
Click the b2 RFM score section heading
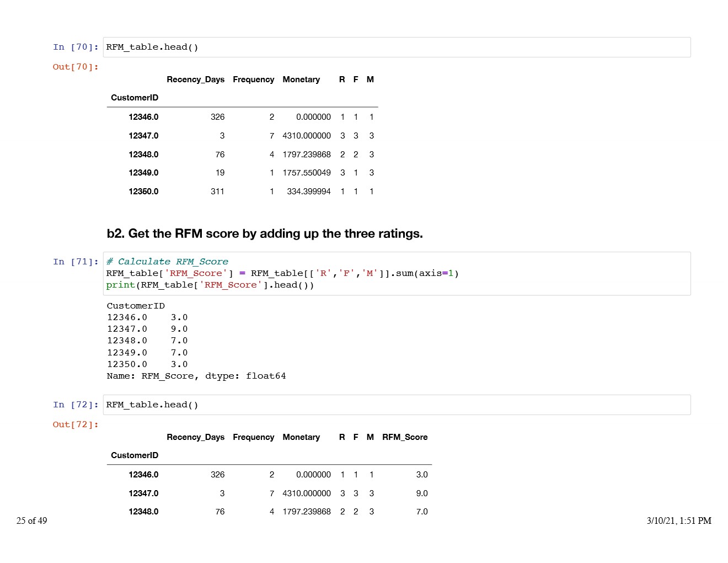265,233
